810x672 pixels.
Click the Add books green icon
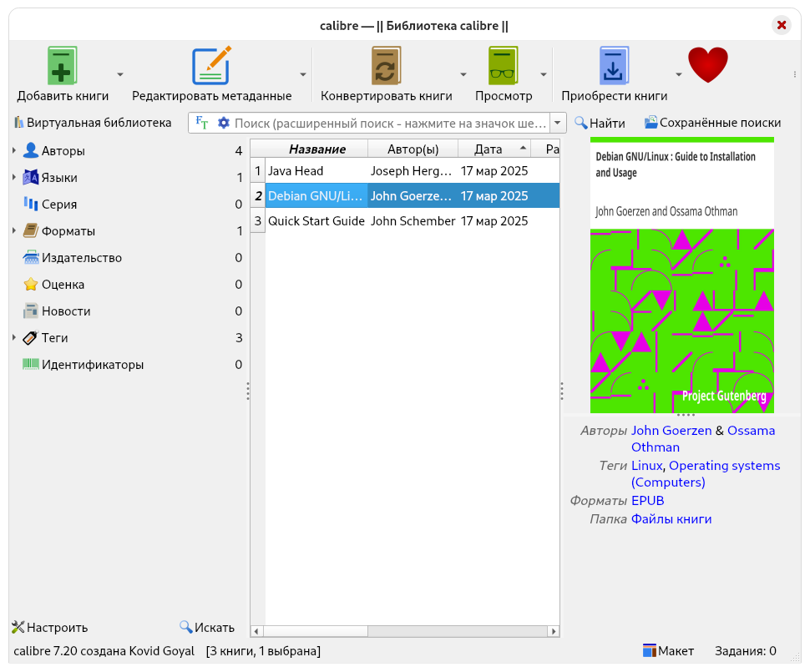point(63,66)
